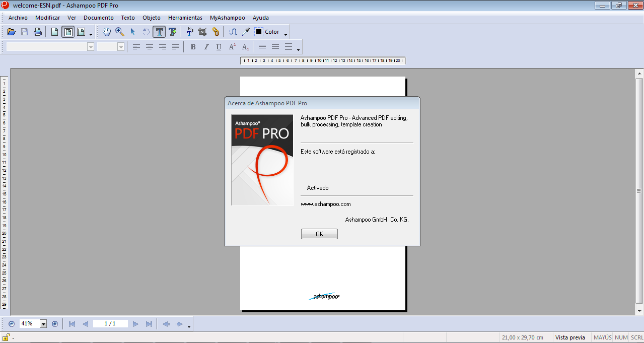Click the black Color swatch

[259, 32]
